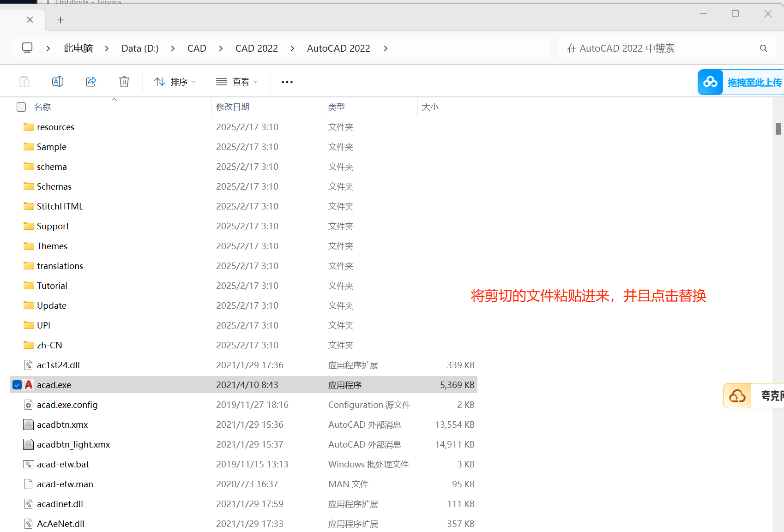Toggle the select-all checkbox beside 名称
This screenshot has height=532, width=784.
(21, 107)
